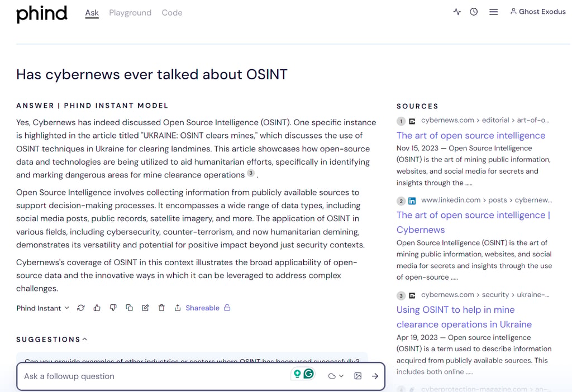
Task: Click the question heading about OSINT
Action: pos(152,74)
